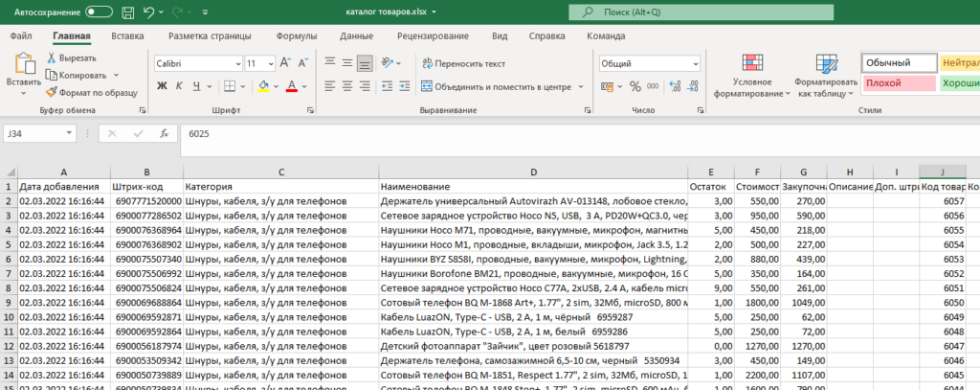Screen dimensions: 980x390
Task: Click the Save icon in title bar
Action: pos(129,12)
